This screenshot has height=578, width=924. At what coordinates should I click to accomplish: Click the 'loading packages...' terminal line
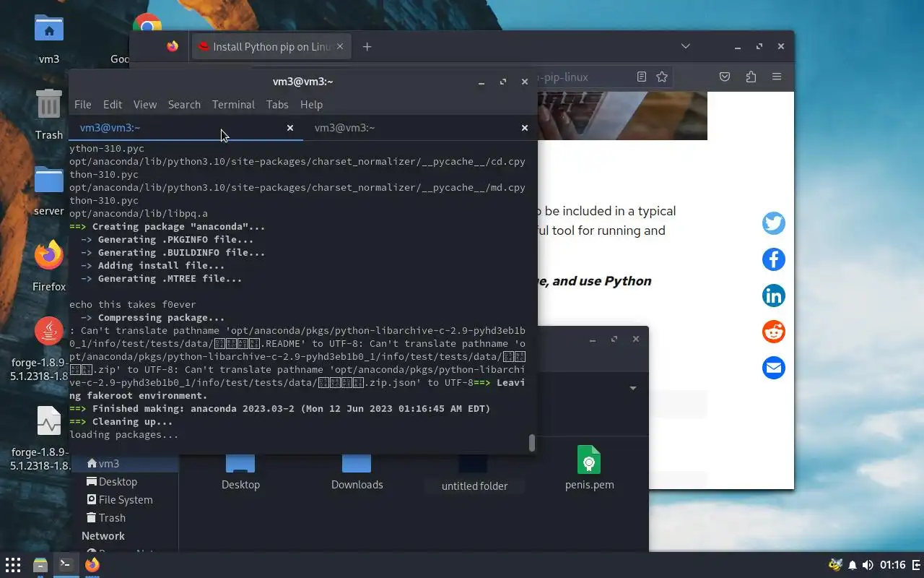(x=123, y=435)
